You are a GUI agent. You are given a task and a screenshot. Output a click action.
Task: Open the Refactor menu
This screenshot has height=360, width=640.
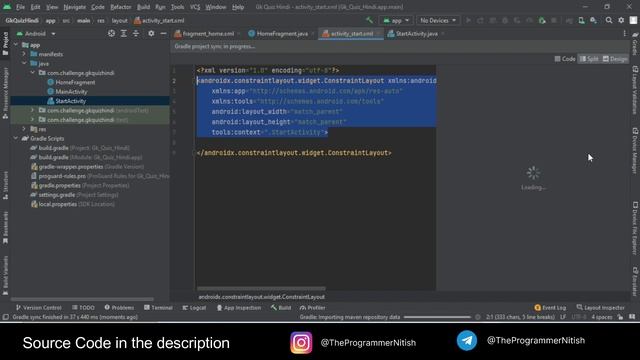coord(121,7)
